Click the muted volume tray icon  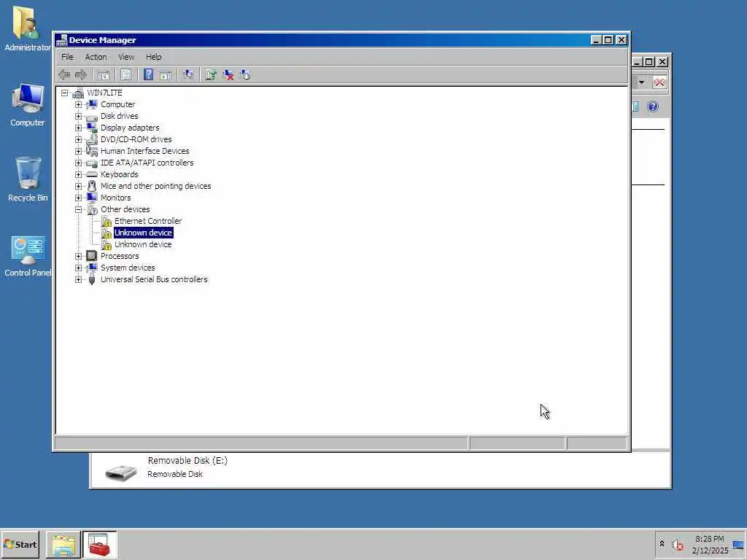[677, 545]
